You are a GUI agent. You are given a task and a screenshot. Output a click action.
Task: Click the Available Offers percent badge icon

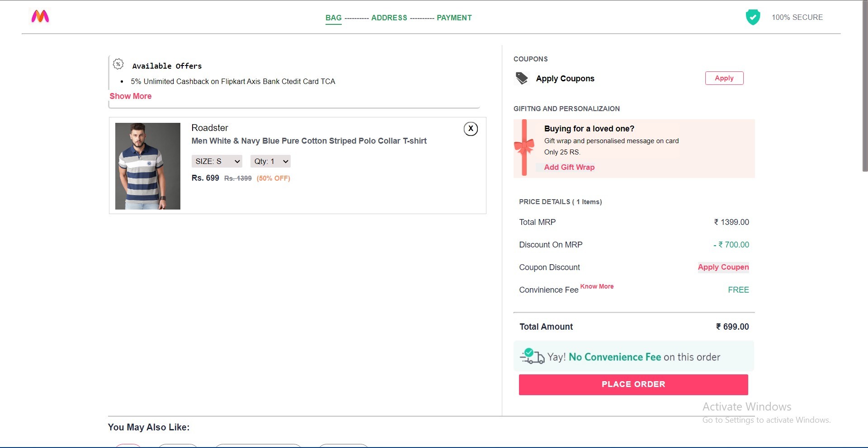[x=118, y=64]
